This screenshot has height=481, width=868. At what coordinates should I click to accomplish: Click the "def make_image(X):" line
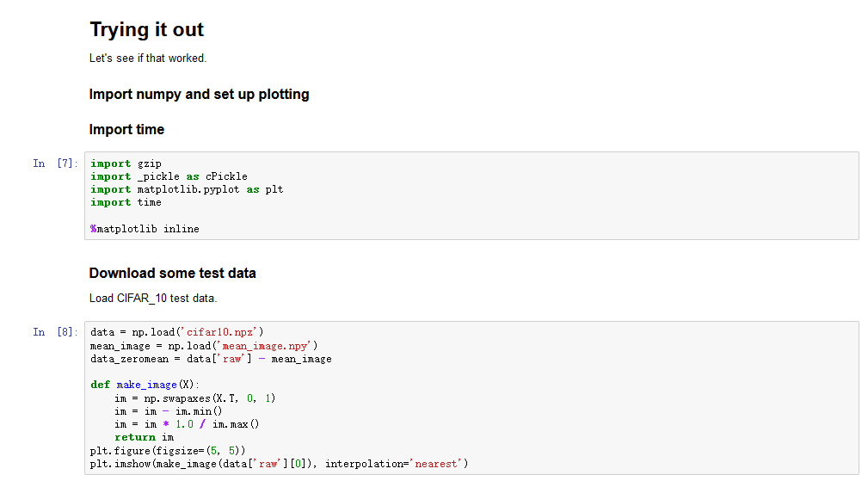pyautogui.click(x=145, y=385)
